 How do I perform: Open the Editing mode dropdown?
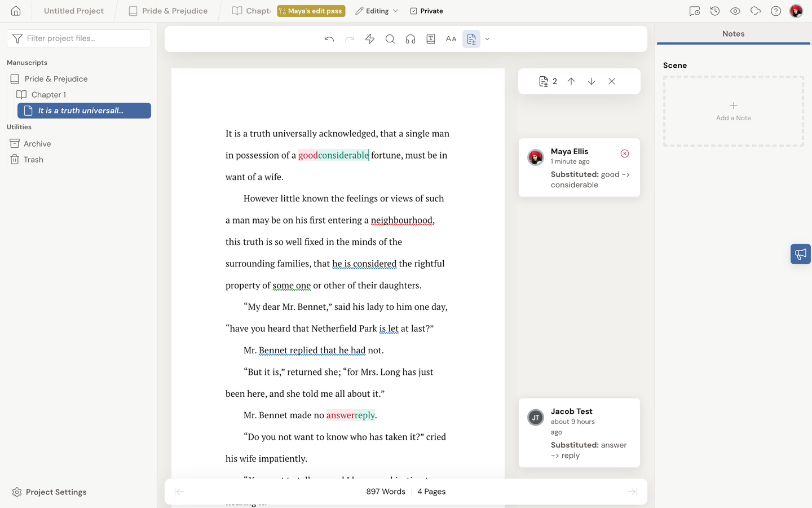[377, 11]
